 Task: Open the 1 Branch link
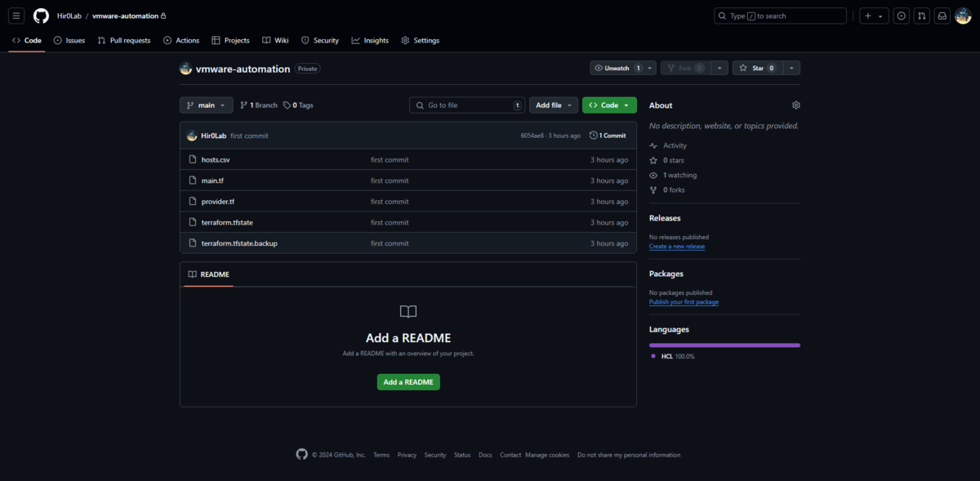pos(259,105)
